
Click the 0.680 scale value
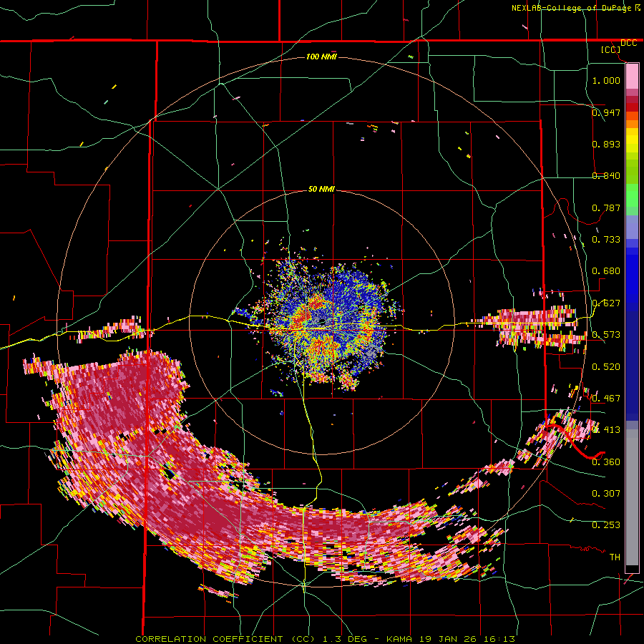[x=606, y=271]
